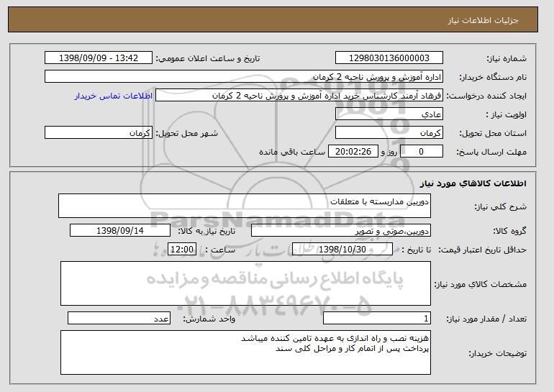Click the empty مشخصات کالای مورد نیاز box
The image size is (554, 392).
coord(245,283)
